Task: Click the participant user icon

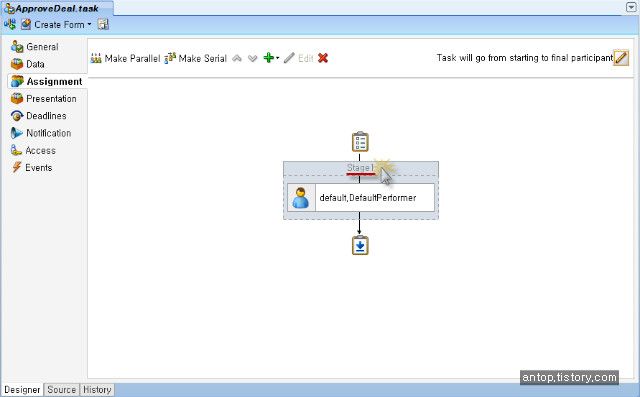Action: point(301,198)
